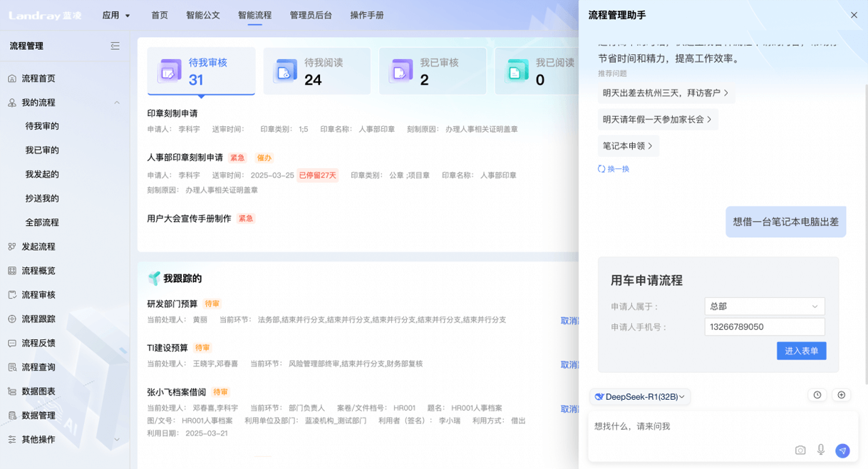Click the camera icon in chat input
Image resolution: width=868 pixels, height=469 pixels.
coord(800,450)
